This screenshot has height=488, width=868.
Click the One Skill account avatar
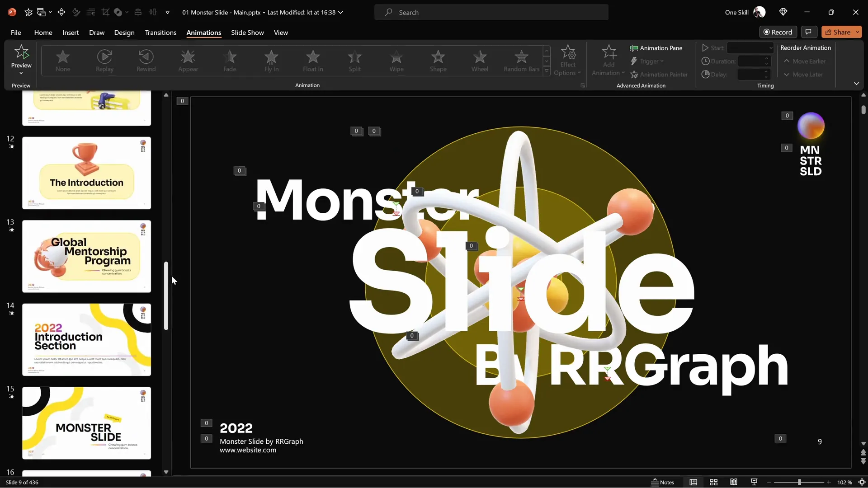(759, 12)
